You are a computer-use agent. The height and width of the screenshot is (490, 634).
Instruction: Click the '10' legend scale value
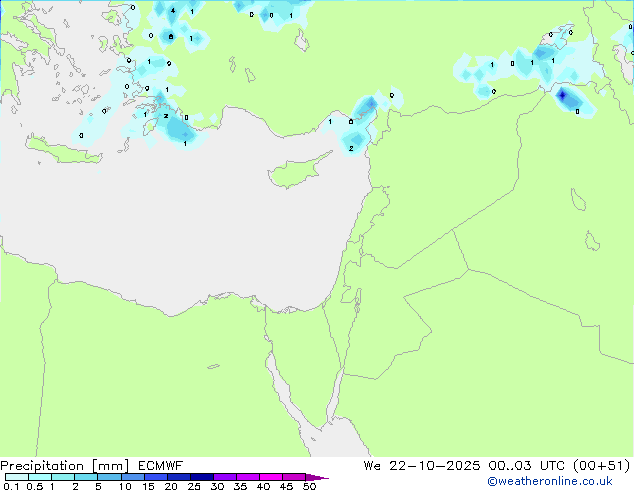(x=125, y=486)
